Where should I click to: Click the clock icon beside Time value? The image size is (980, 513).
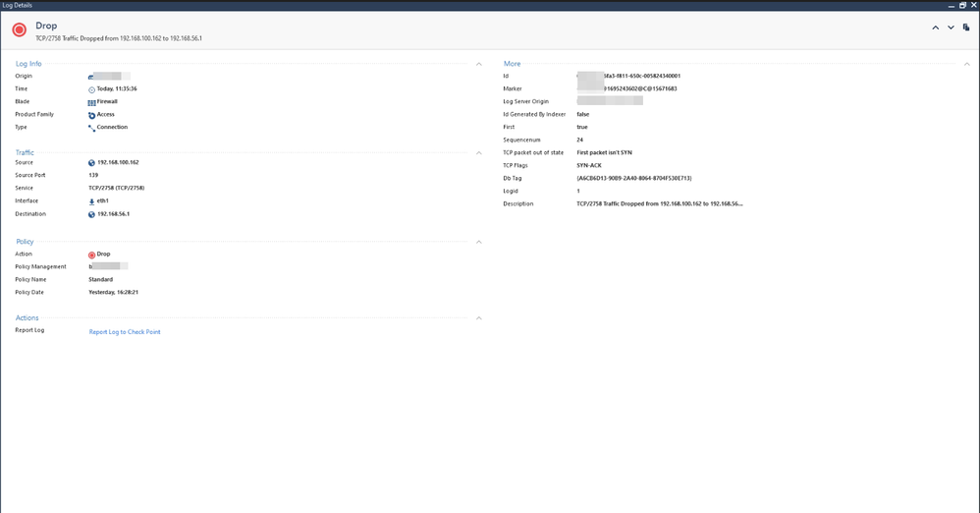(92, 89)
